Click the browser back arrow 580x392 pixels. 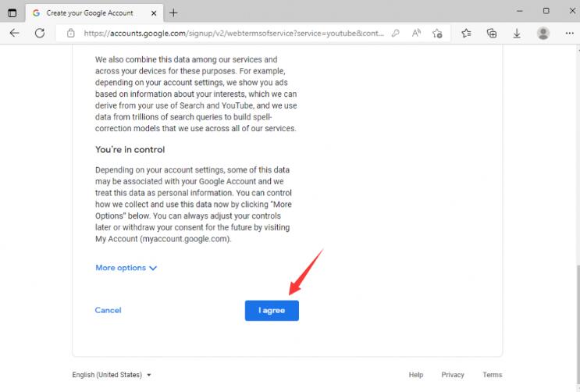click(14, 33)
